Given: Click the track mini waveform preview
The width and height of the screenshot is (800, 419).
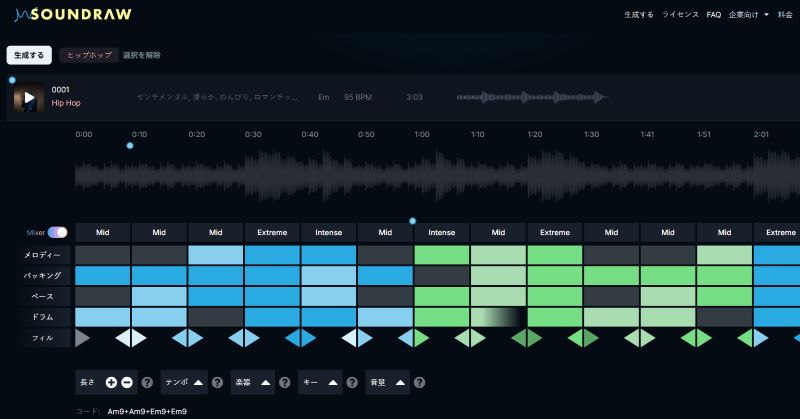Looking at the screenshot, I should [532, 98].
